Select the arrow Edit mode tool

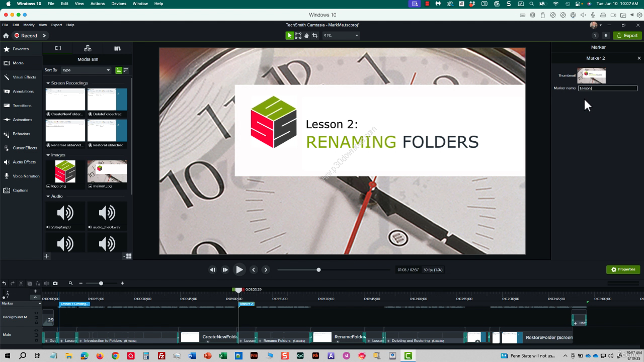coord(289,36)
